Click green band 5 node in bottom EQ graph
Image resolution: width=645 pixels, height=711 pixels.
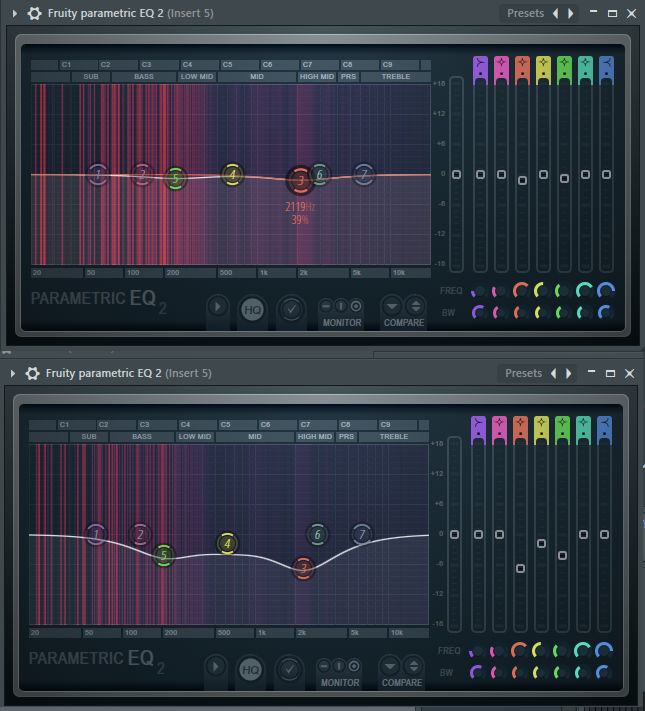click(x=164, y=555)
